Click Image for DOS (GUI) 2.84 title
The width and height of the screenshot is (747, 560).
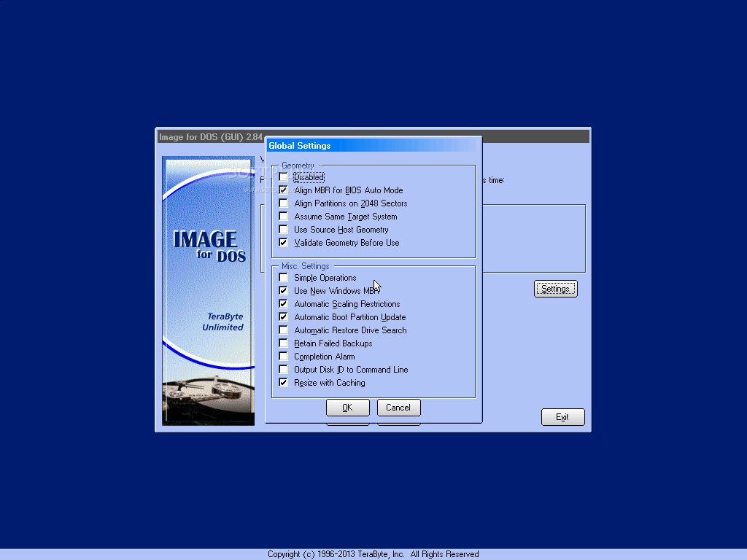[x=211, y=137]
